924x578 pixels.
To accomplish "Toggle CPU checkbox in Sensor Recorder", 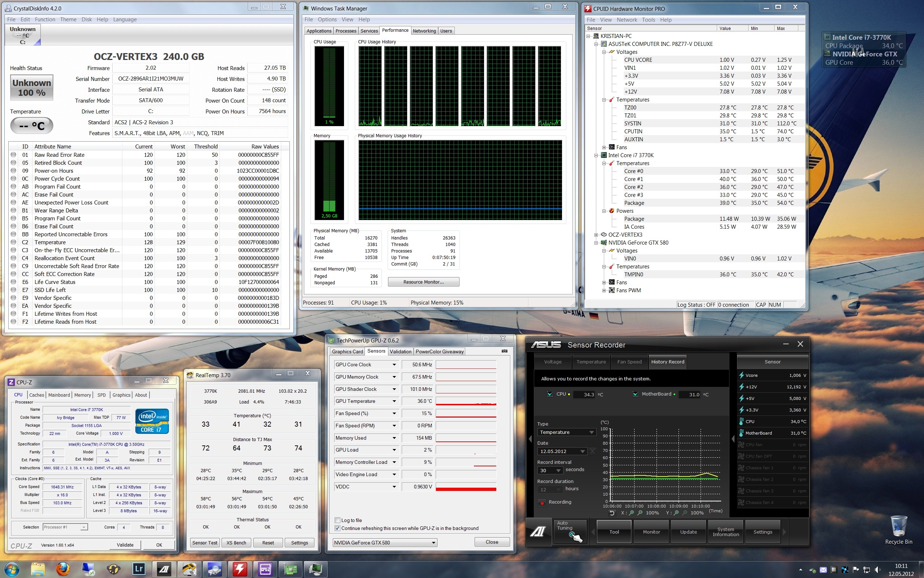I will pos(550,394).
